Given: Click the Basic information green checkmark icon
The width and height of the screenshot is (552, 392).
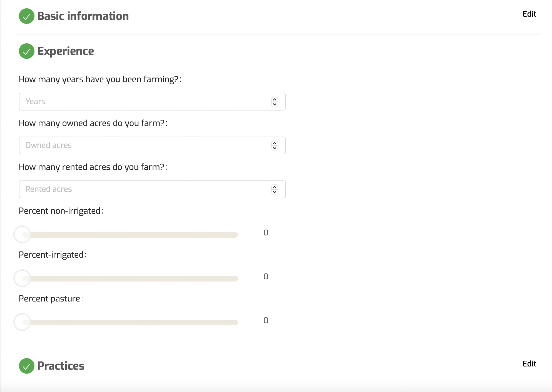Looking at the screenshot, I should tap(26, 16).
